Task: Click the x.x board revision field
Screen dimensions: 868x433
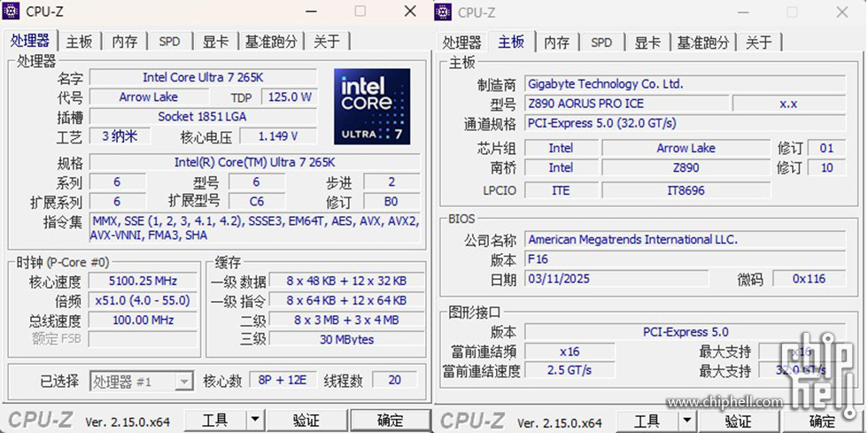Action: click(x=789, y=104)
